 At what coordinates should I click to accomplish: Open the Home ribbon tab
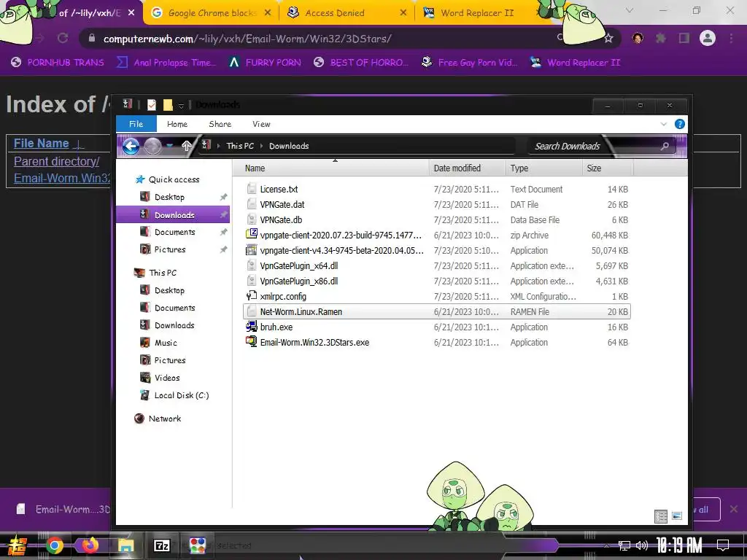click(177, 124)
